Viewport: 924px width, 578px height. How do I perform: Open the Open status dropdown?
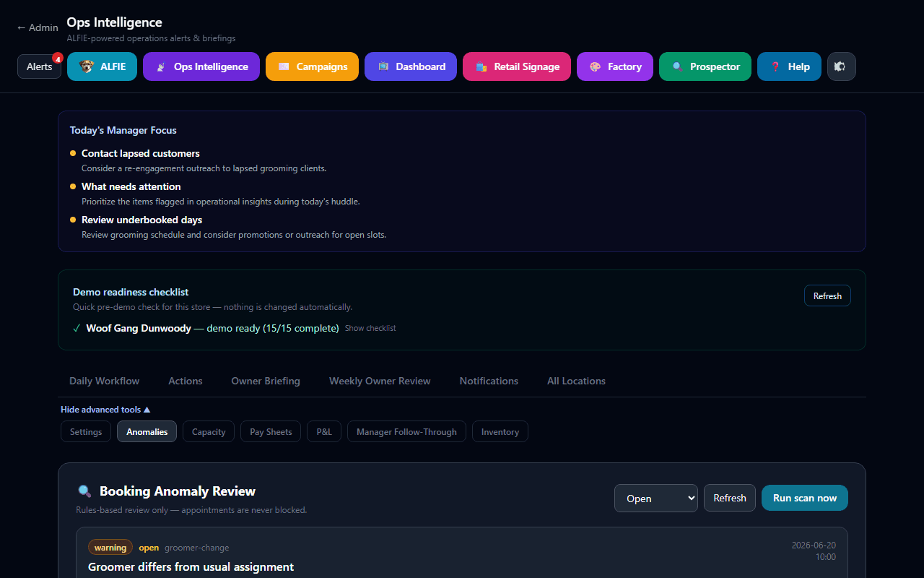tap(656, 499)
